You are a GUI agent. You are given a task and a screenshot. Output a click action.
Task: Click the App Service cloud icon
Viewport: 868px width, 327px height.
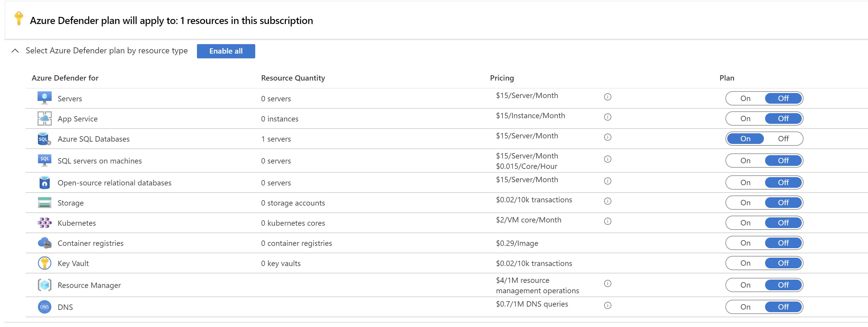click(44, 118)
